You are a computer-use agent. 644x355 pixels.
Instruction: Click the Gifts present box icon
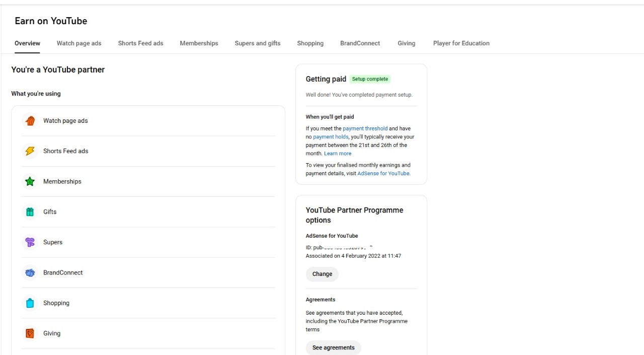(x=30, y=212)
